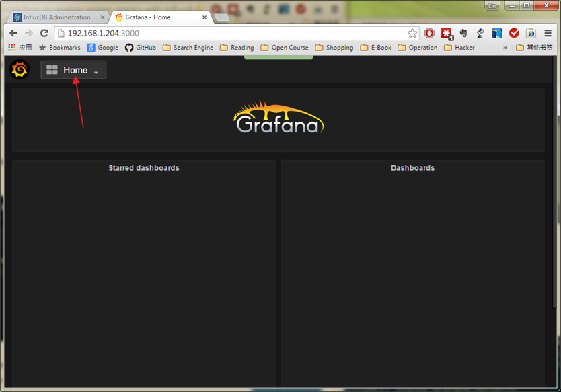Expand the Open Course bookmark folder
Image resolution: width=561 pixels, height=392 pixels.
point(284,48)
